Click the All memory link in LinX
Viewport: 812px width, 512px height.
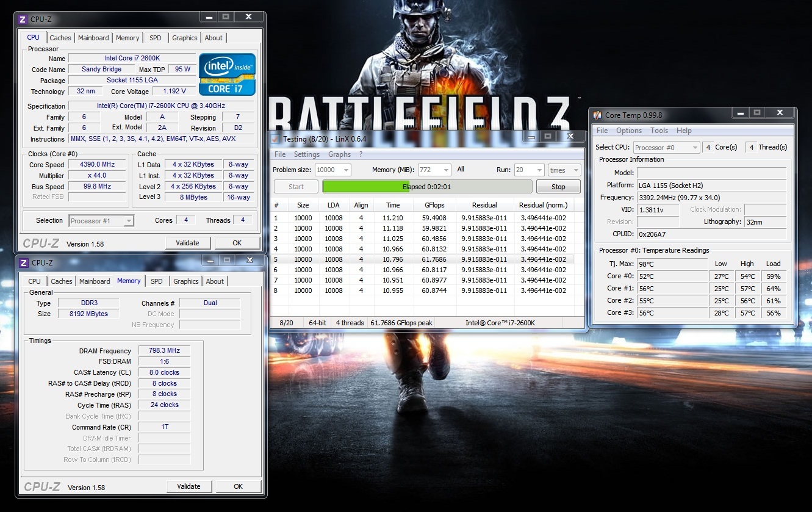[x=461, y=170]
